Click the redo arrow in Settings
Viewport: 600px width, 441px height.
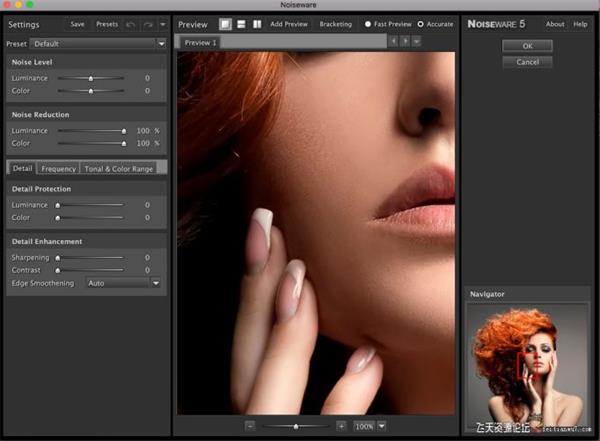[148, 24]
